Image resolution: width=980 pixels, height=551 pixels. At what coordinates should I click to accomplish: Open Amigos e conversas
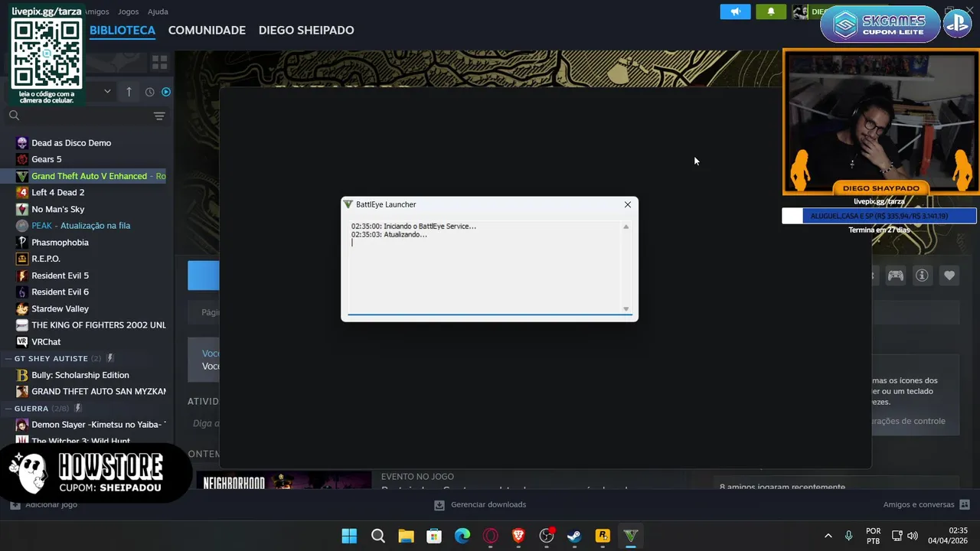tap(926, 505)
